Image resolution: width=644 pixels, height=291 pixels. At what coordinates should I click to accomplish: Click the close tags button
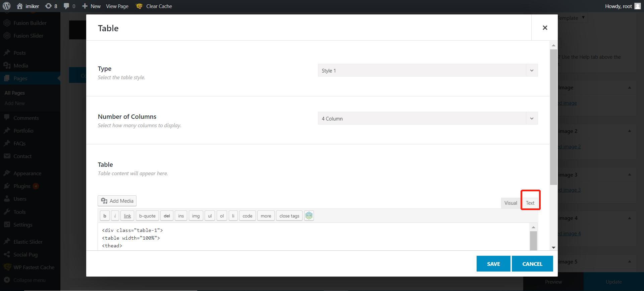pos(289,216)
